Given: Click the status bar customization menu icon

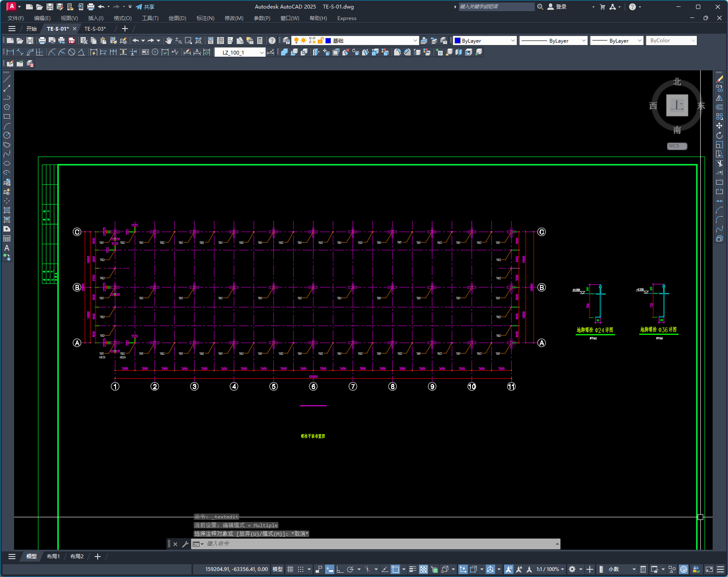Looking at the screenshot, I should click(720, 569).
